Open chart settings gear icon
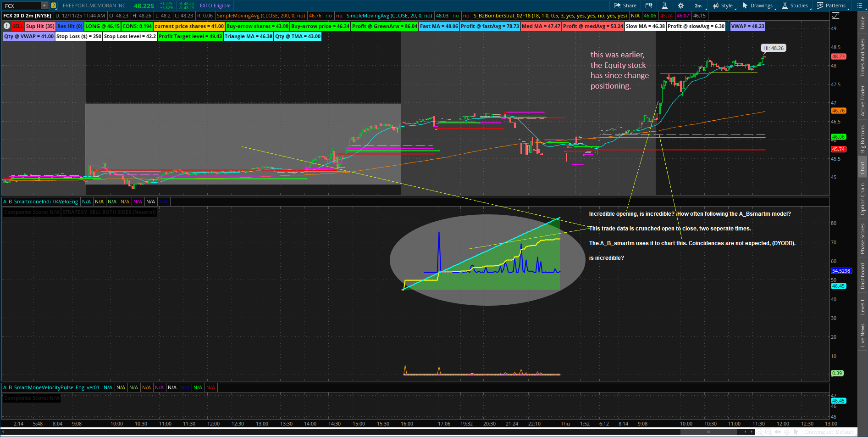 point(680,6)
